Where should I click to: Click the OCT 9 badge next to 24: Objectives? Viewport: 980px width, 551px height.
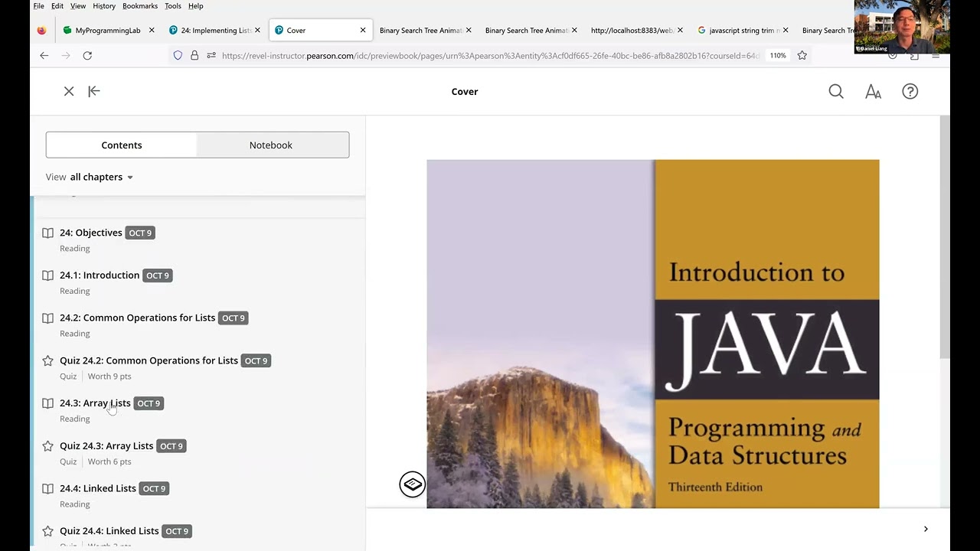[140, 233]
